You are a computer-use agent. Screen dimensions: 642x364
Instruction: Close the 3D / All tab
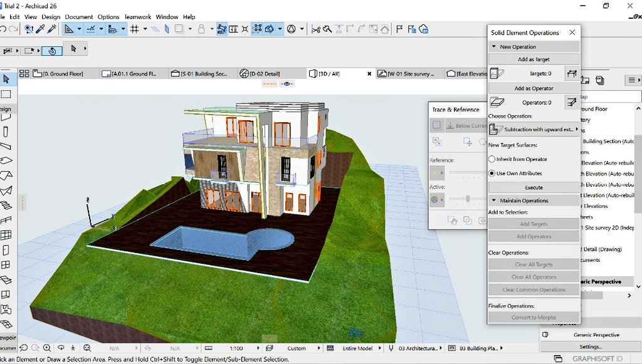pos(369,74)
